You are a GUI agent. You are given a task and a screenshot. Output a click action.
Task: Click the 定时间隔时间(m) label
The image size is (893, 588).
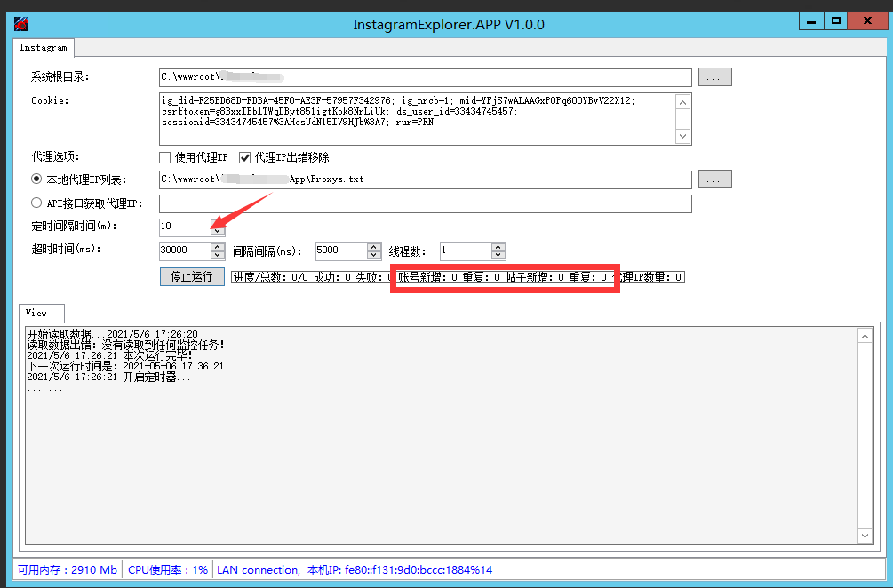[74, 226]
